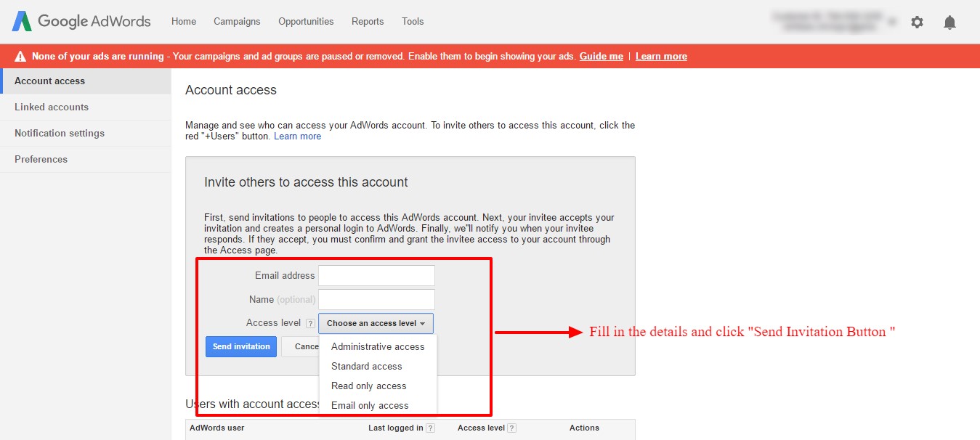Open the Home menu

184,21
